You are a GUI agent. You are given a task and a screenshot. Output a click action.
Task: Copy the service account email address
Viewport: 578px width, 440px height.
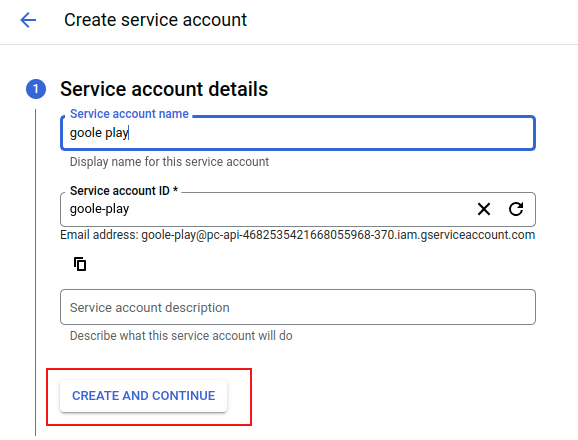click(x=80, y=264)
